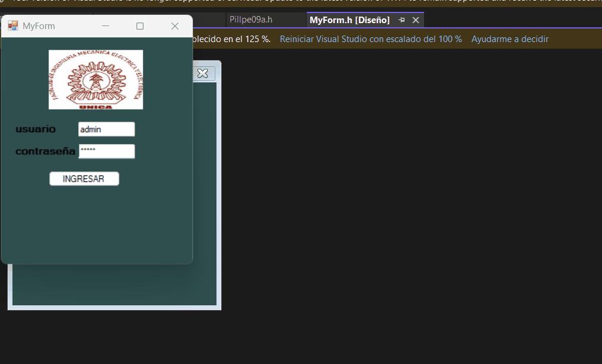
Task: Click the MyForm title text
Action: point(39,25)
